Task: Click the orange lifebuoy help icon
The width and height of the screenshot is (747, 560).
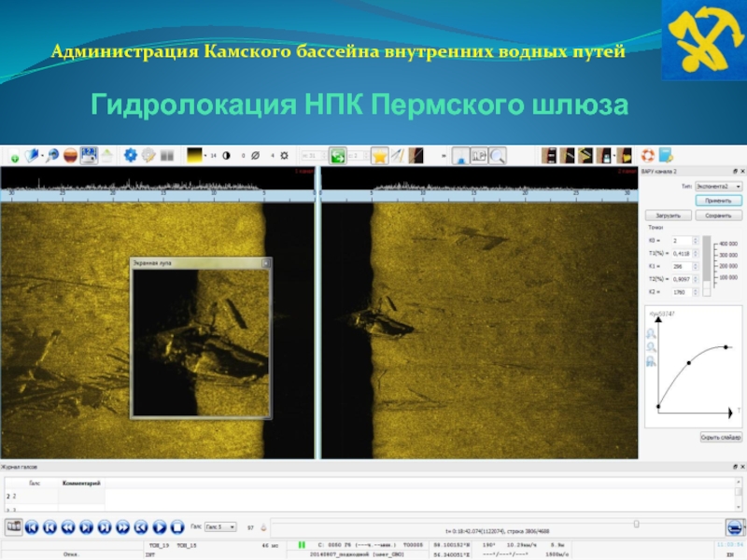Action: tap(647, 155)
